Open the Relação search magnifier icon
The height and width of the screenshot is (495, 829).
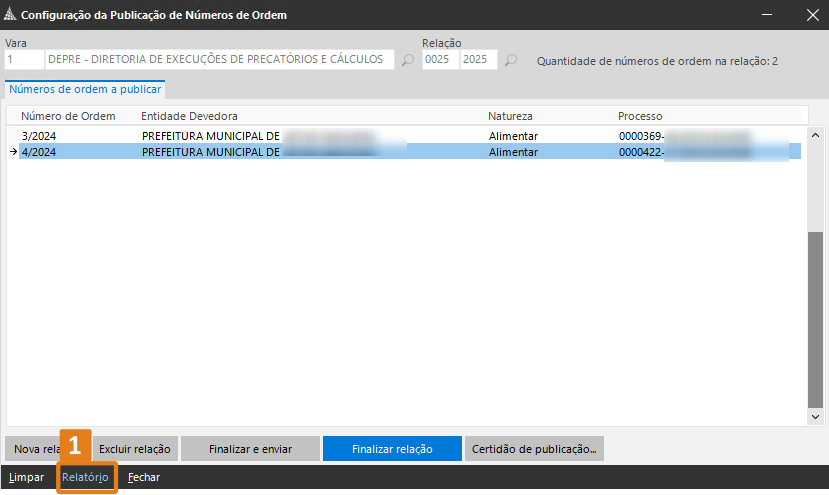pos(511,60)
